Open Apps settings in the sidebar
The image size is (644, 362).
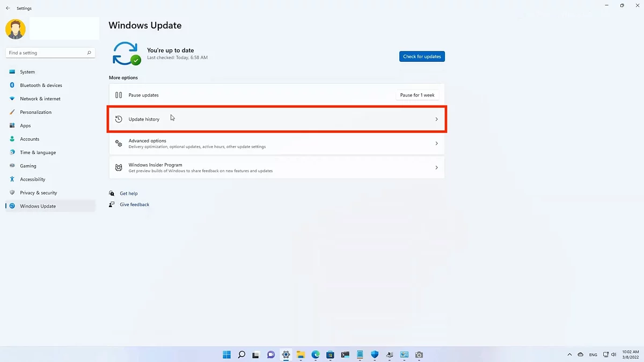pyautogui.click(x=50, y=125)
